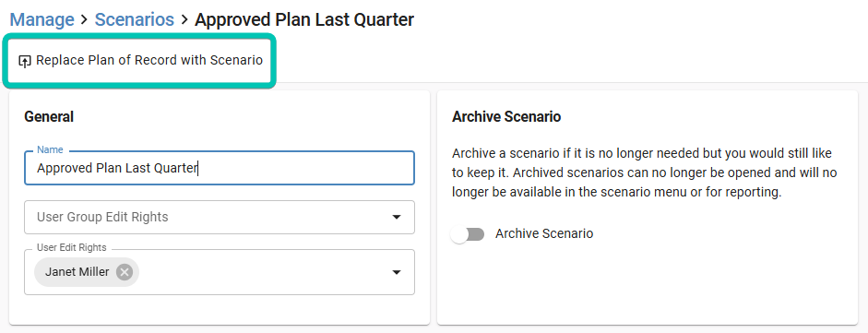Remove Janet Miller chip via X icon
868x333 pixels.
(x=125, y=272)
